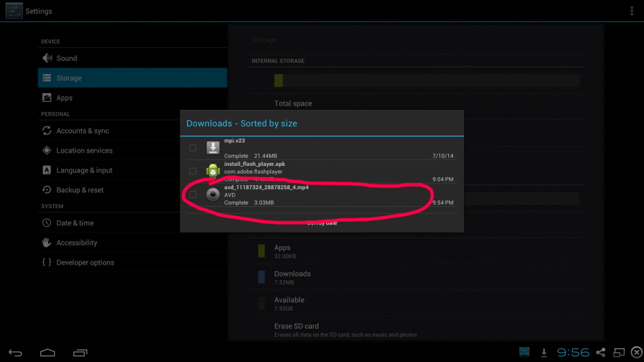Tap the Settings app icon in the top bar
The height and width of the screenshot is (362, 644).
click(x=13, y=11)
